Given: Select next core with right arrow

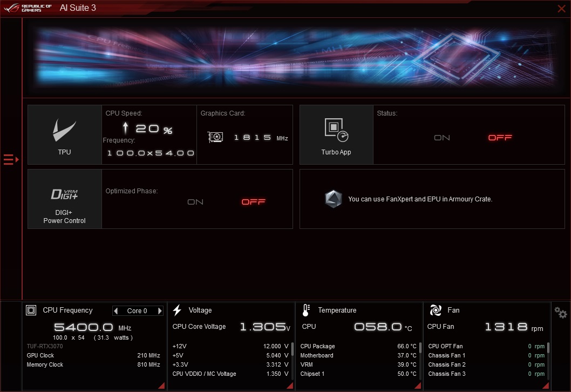Looking at the screenshot, I should [160, 311].
